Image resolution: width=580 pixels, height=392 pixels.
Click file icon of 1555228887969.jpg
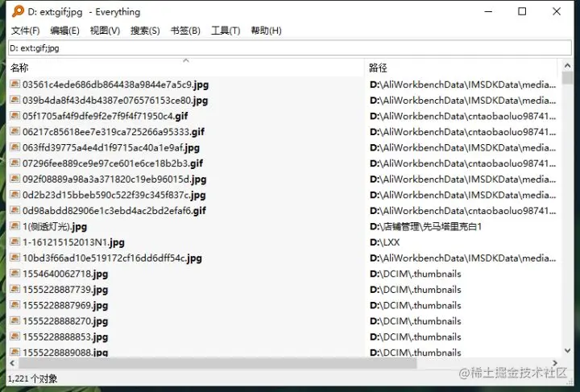click(x=14, y=306)
